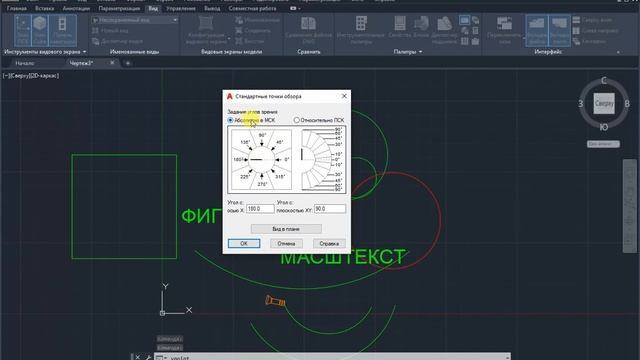Toggle Вкладки файлов (File Tabs) button
This screenshot has width=640, height=360.
click(x=536, y=30)
